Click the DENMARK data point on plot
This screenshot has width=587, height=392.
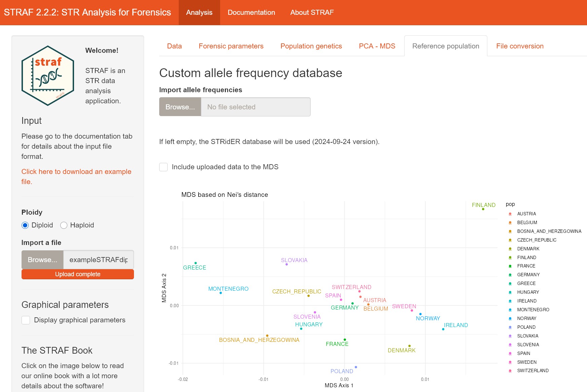409,346
